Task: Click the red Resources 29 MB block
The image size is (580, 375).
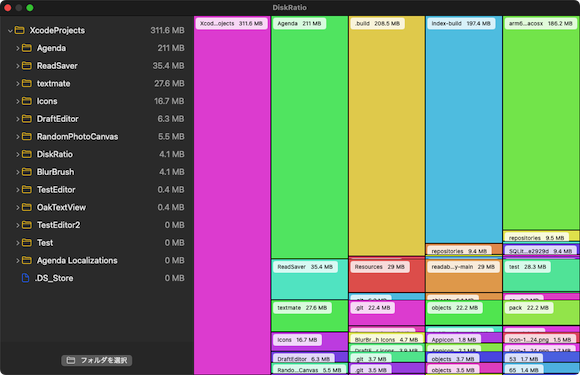Action: pyautogui.click(x=387, y=276)
